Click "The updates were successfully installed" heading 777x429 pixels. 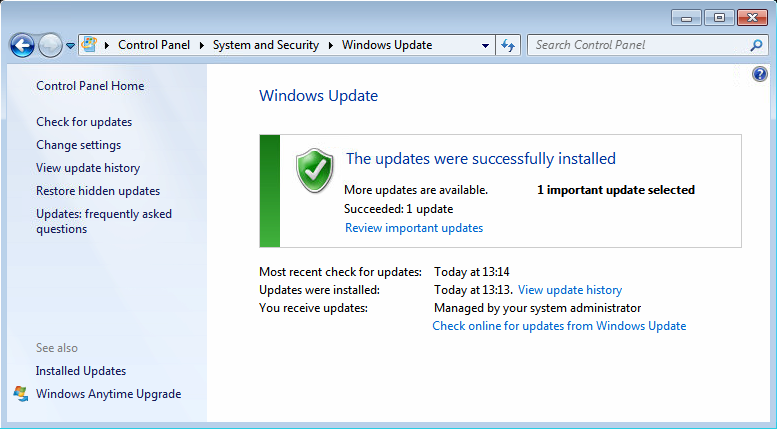481,159
